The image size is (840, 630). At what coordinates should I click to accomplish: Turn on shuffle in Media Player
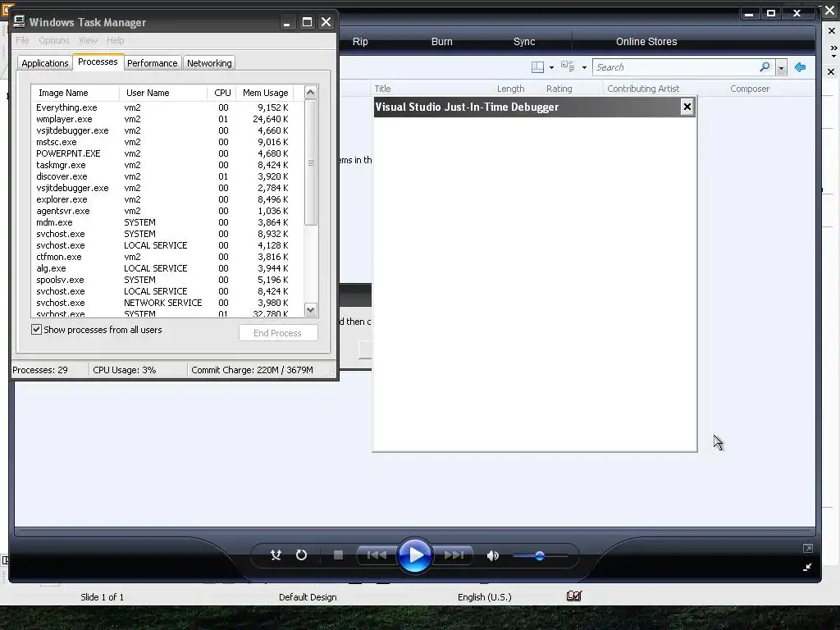(x=276, y=555)
